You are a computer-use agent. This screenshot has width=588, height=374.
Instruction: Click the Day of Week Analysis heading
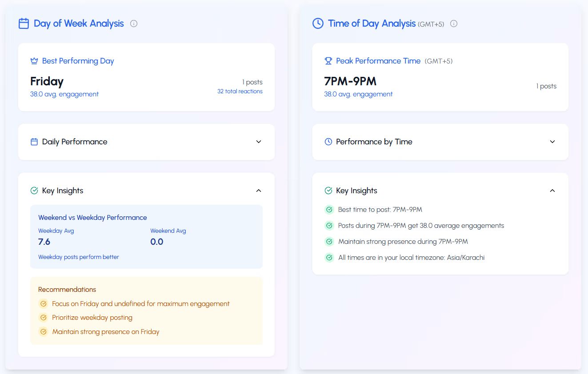pyautogui.click(x=79, y=24)
